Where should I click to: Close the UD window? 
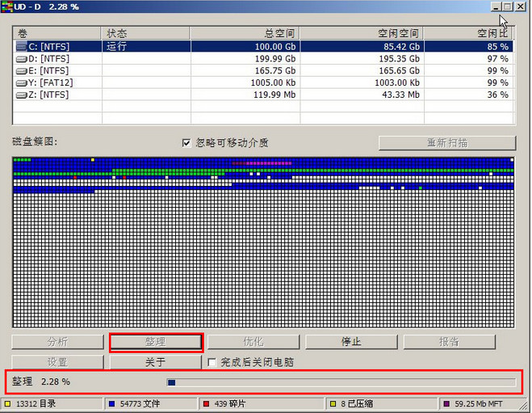(520, 6)
